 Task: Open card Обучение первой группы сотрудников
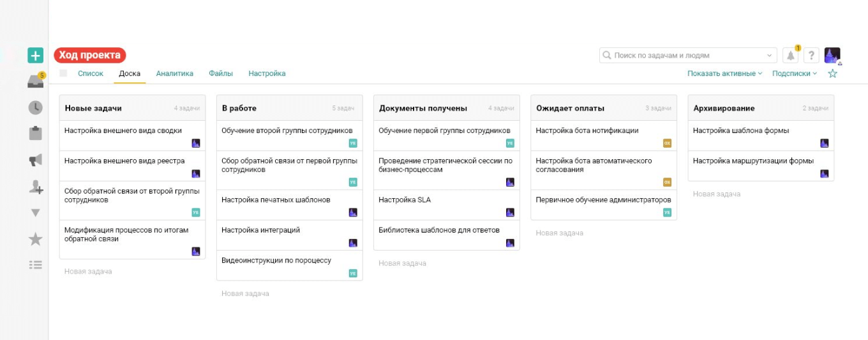pos(446,135)
